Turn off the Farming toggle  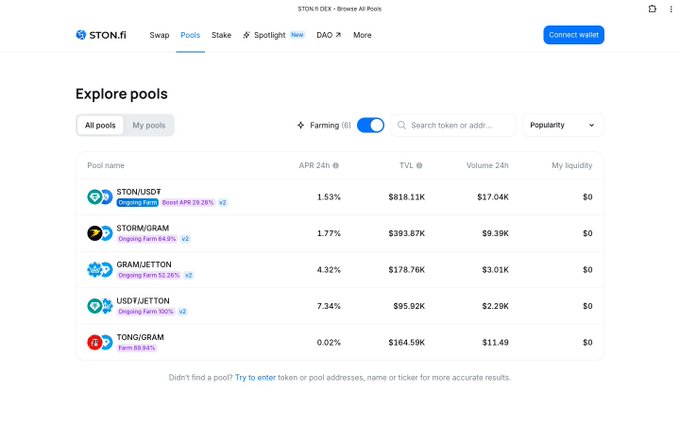[x=370, y=125]
